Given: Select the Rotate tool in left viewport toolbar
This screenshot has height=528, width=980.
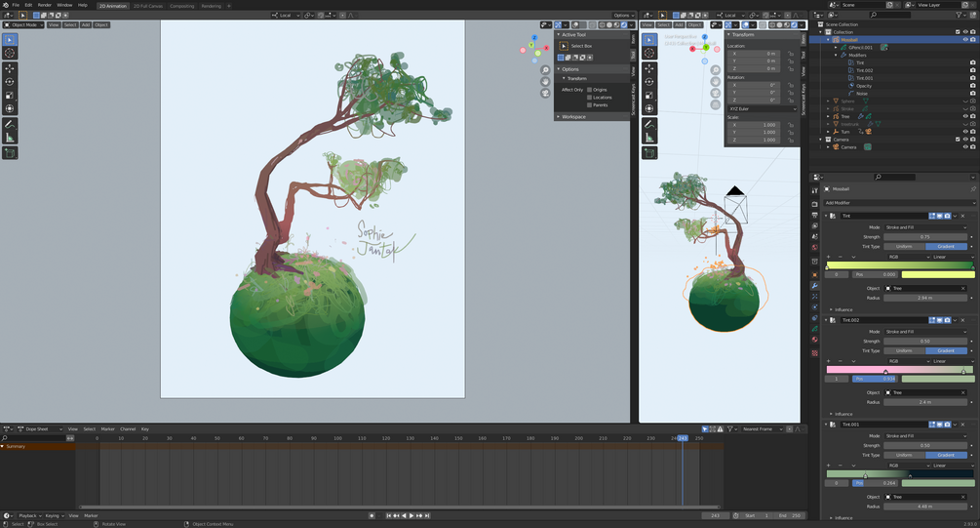Looking at the screenshot, I should (x=10, y=82).
